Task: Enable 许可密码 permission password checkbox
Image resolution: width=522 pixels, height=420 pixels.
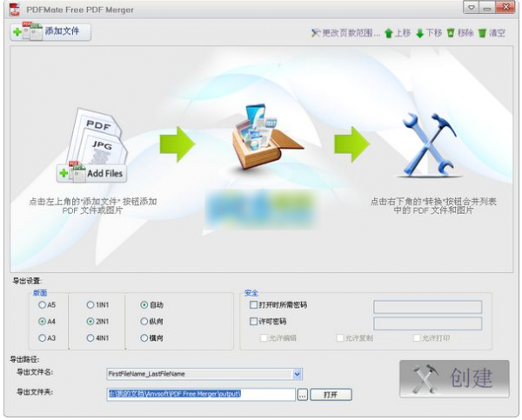Action: click(x=254, y=322)
